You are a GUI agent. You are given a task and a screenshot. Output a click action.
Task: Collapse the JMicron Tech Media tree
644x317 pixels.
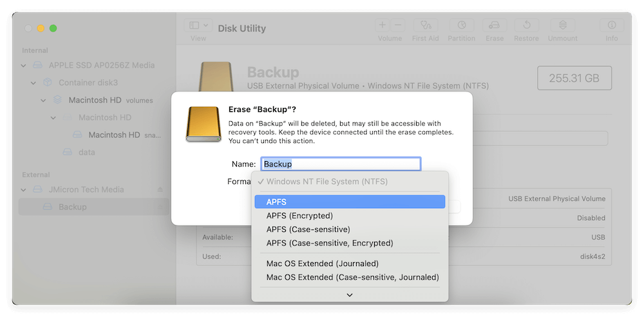tap(24, 189)
